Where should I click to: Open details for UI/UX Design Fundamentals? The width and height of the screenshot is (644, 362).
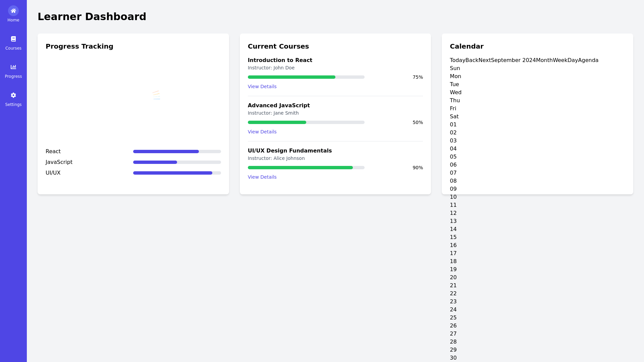(262, 177)
